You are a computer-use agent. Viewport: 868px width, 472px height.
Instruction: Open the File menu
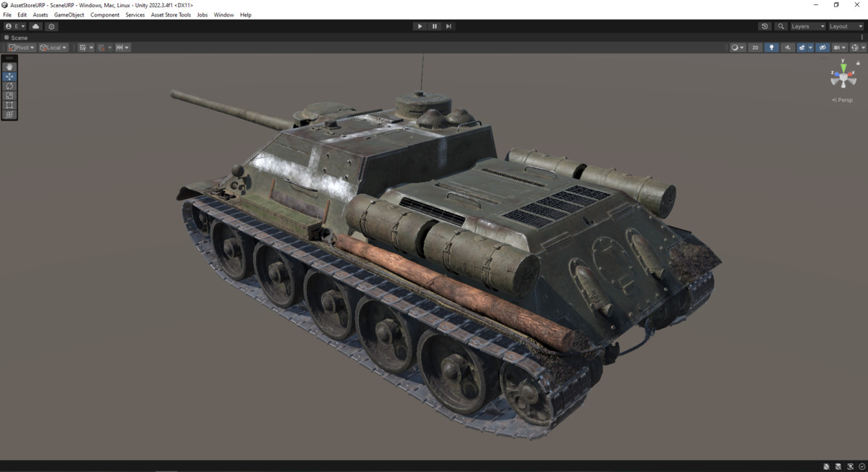coord(7,14)
